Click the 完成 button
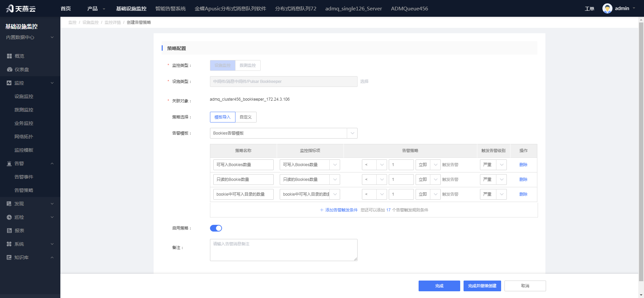644x298 pixels. (x=439, y=286)
